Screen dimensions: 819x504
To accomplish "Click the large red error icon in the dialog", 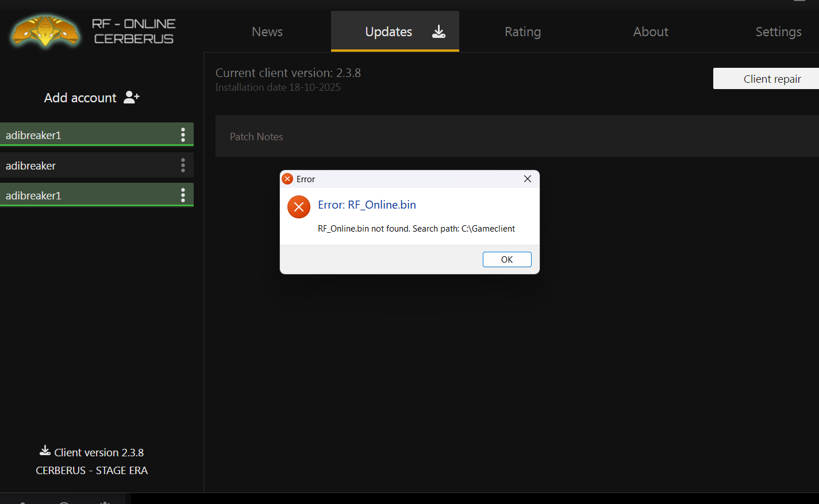I will click(x=299, y=207).
